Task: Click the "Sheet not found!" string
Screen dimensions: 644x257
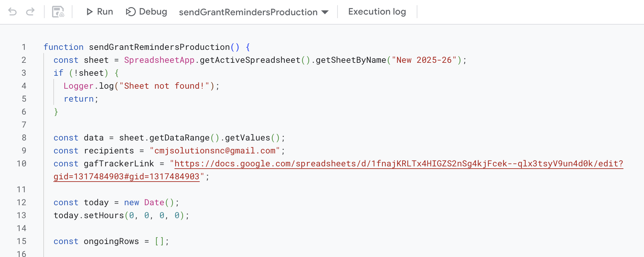Action: coord(164,86)
